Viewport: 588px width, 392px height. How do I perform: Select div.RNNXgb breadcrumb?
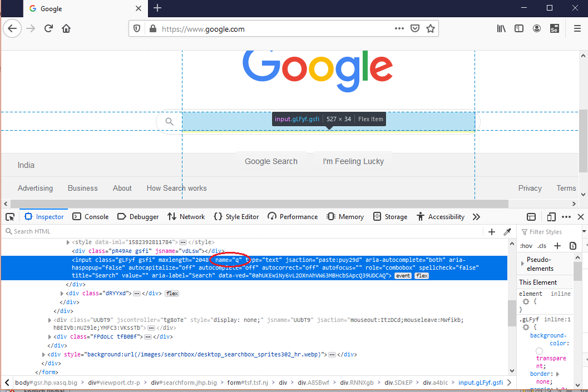(x=357, y=383)
